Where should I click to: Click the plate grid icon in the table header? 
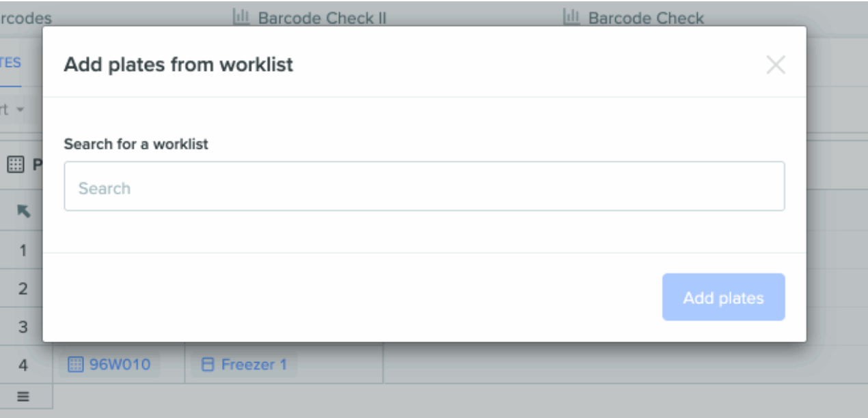click(x=16, y=165)
